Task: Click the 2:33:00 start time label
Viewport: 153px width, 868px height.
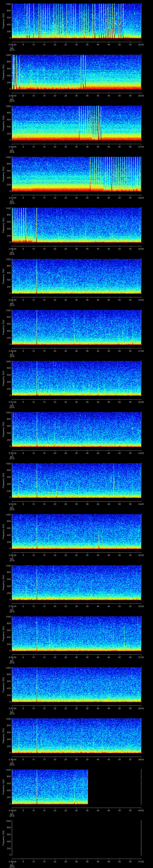Action: click(12, 504)
